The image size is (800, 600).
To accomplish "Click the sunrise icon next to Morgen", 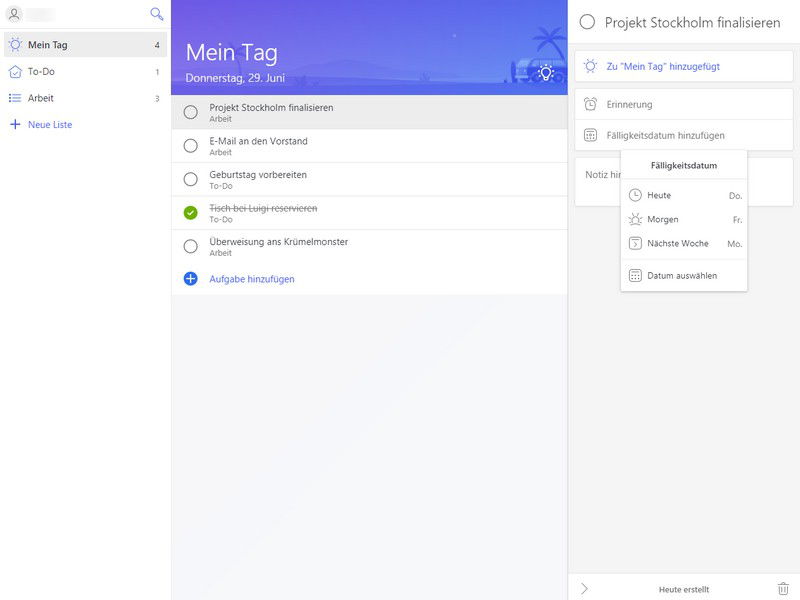I will tap(635, 219).
